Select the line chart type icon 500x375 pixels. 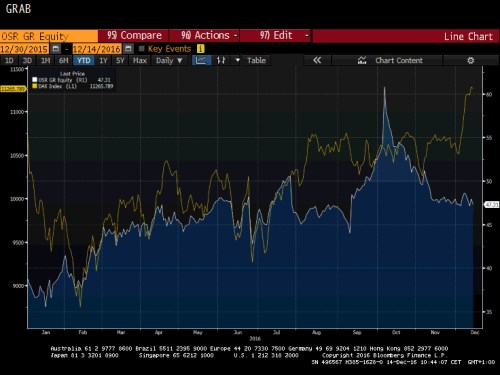coord(201,60)
